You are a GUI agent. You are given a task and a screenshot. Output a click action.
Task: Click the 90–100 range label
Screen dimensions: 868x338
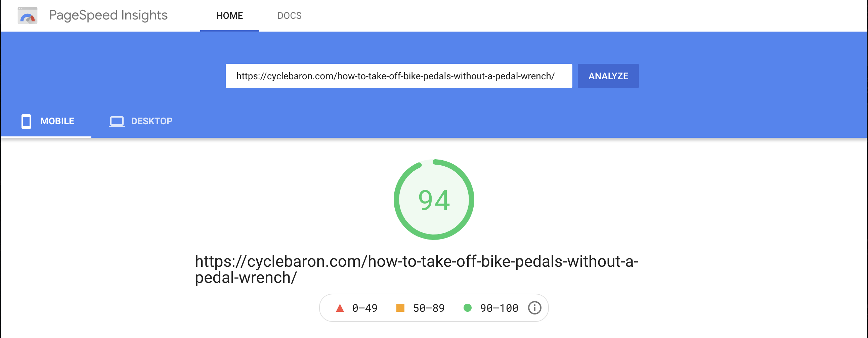(x=499, y=308)
